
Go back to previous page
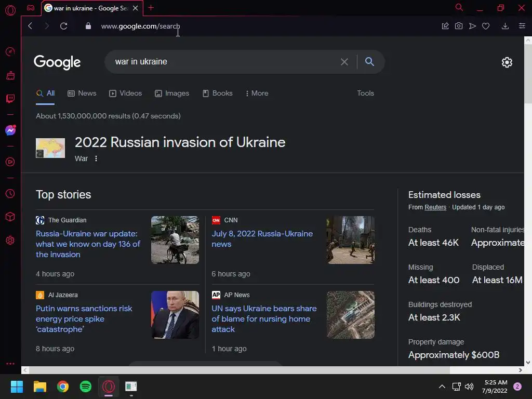tap(30, 26)
